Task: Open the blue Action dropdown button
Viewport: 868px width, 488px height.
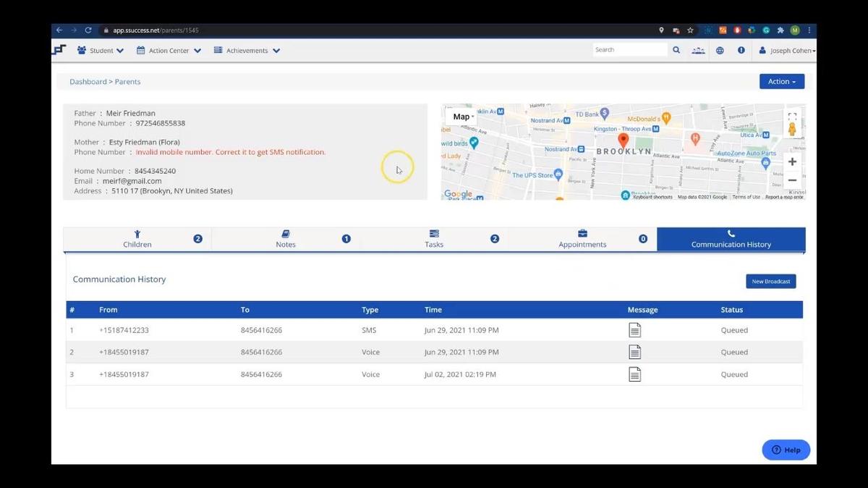Action: click(x=781, y=82)
